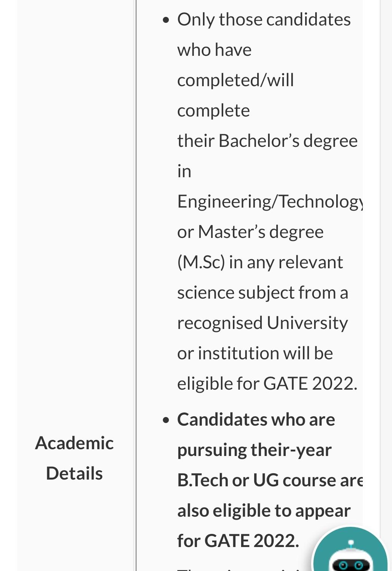Click the "or institution will be" line
Screen dimensions: 392x571
point(255,353)
